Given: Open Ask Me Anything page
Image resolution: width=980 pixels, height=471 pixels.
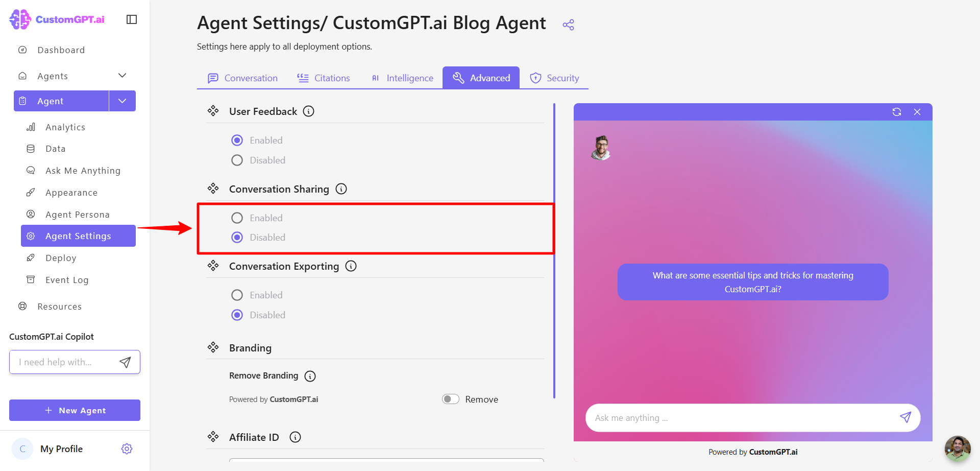Looking at the screenshot, I should tap(83, 171).
